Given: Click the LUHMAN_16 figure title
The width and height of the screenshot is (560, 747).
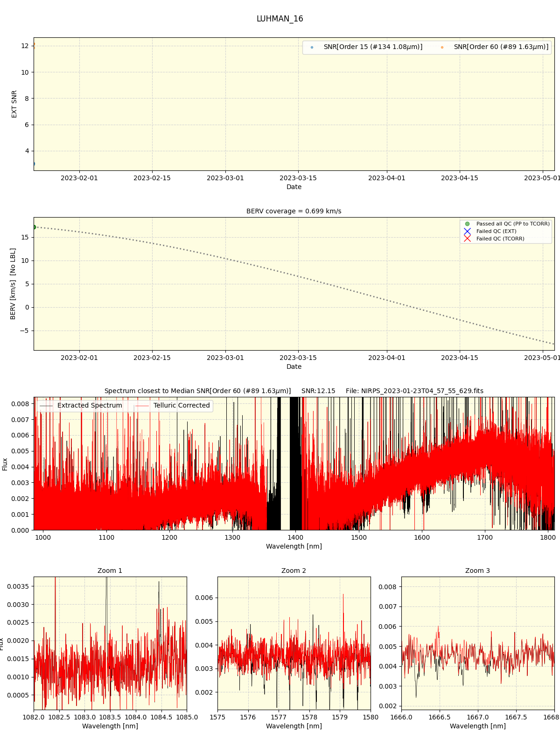Looking at the screenshot, I should (280, 19).
